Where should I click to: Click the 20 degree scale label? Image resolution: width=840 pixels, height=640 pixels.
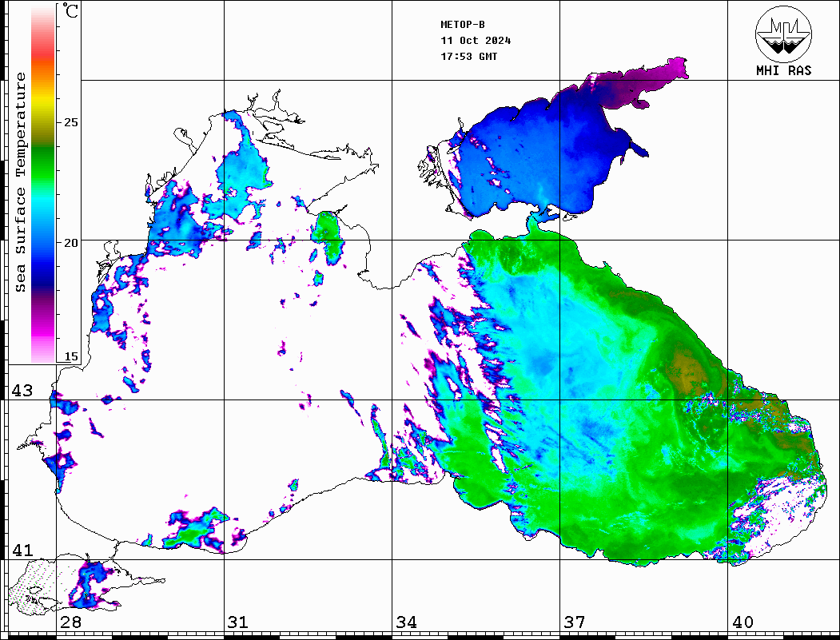pos(71,241)
